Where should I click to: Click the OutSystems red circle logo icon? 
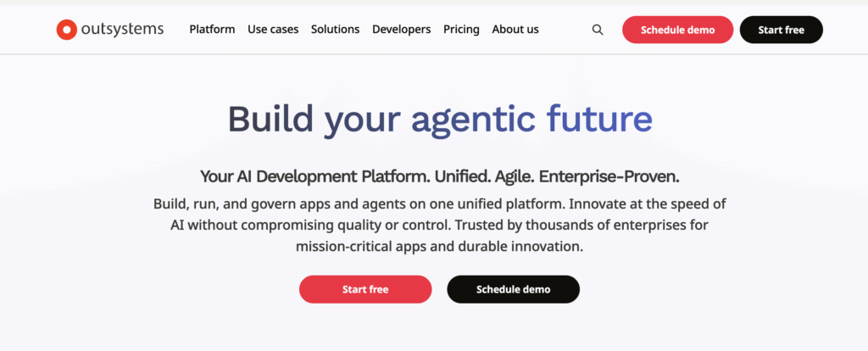tap(66, 30)
